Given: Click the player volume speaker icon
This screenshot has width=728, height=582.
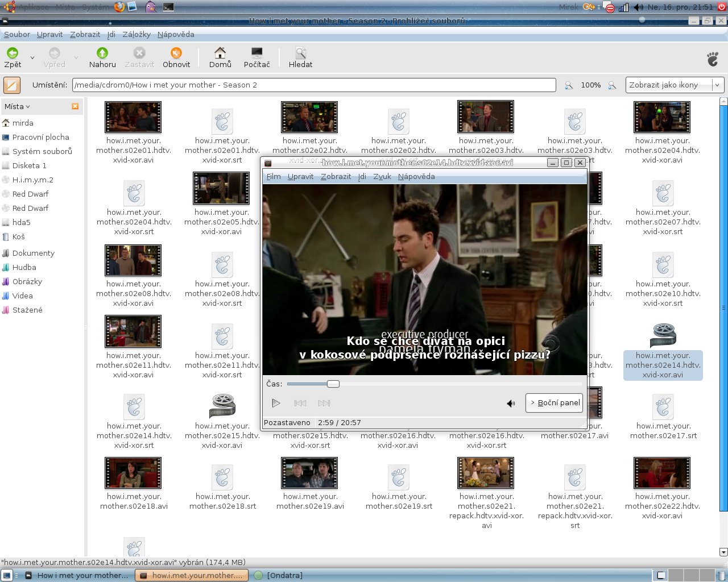Looking at the screenshot, I should [511, 403].
